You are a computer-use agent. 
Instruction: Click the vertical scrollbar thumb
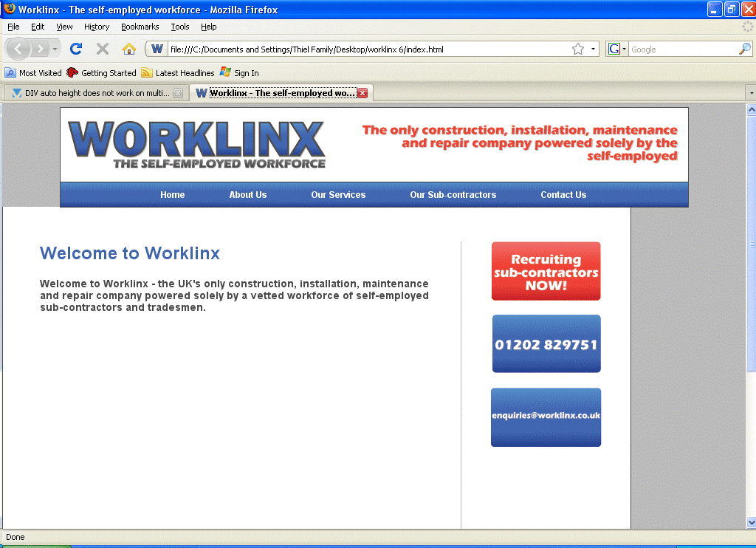[751, 244]
